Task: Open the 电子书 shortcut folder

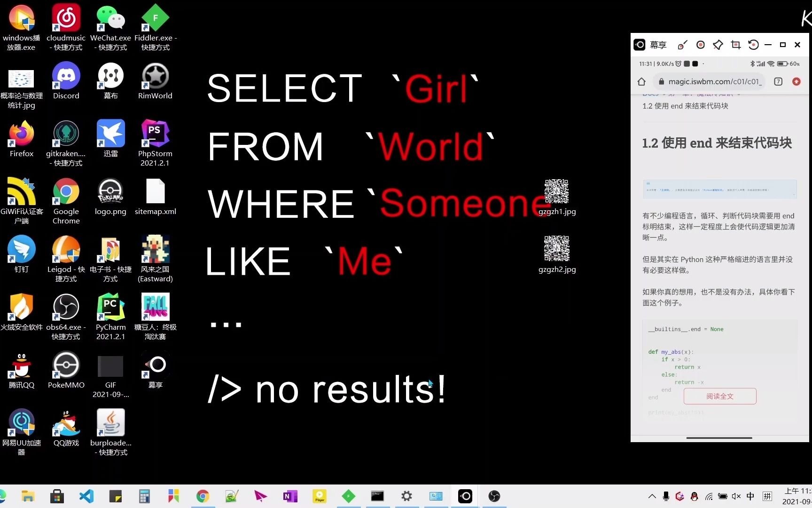Action: click(x=110, y=259)
